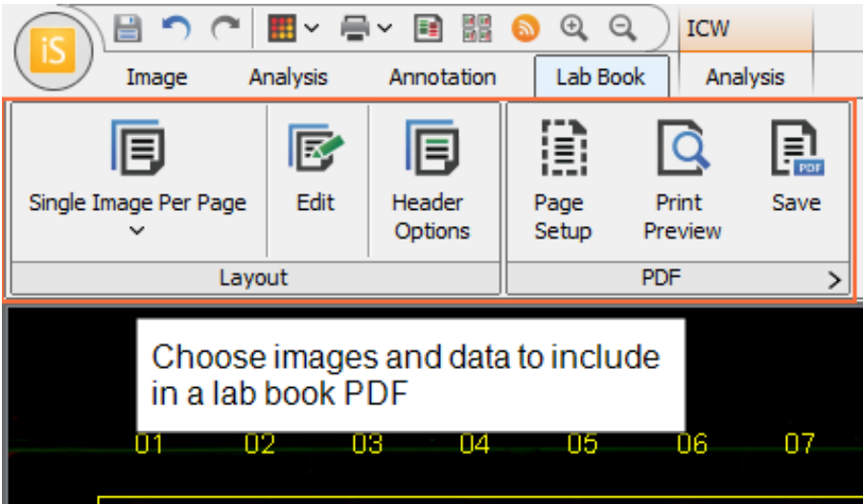This screenshot has width=863, height=504.
Task: Expand the grid icon dropdown arrow
Action: click(x=312, y=28)
